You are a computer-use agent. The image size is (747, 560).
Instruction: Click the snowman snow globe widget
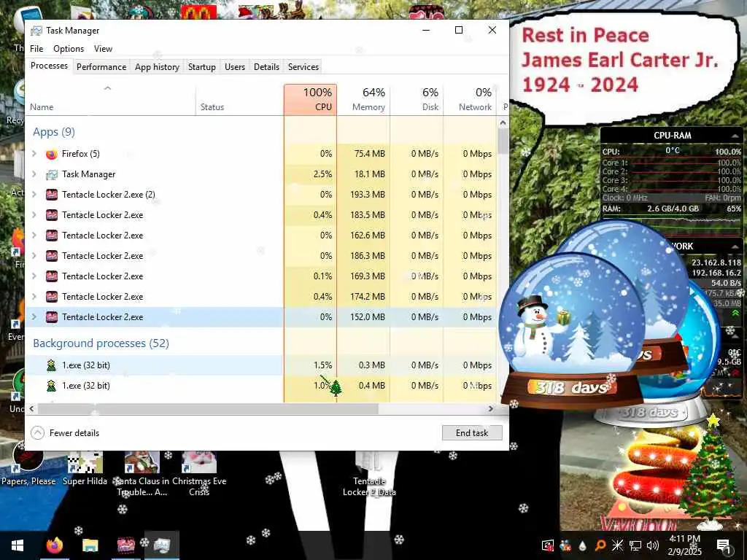click(x=572, y=329)
